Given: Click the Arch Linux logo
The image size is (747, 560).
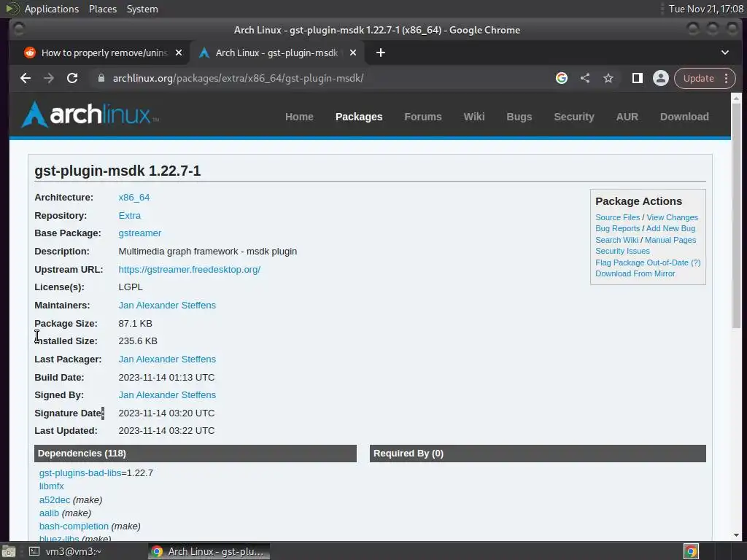Looking at the screenshot, I should point(90,114).
